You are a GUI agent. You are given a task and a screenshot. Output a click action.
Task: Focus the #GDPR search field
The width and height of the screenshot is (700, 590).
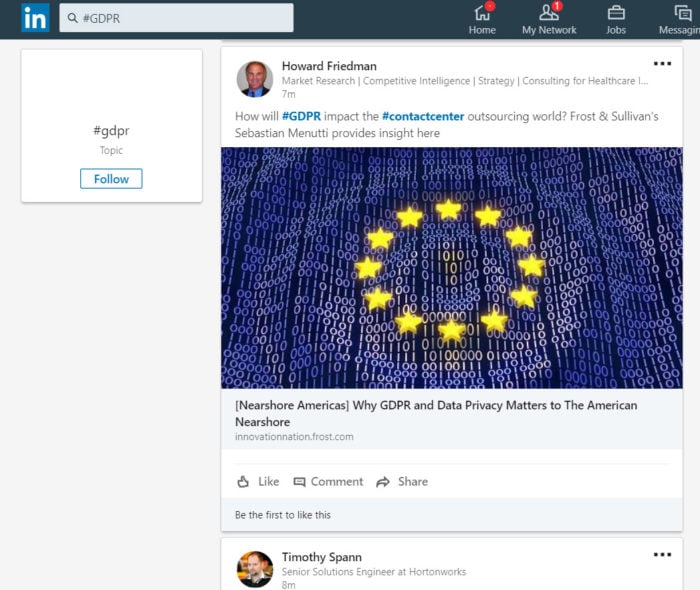click(176, 18)
